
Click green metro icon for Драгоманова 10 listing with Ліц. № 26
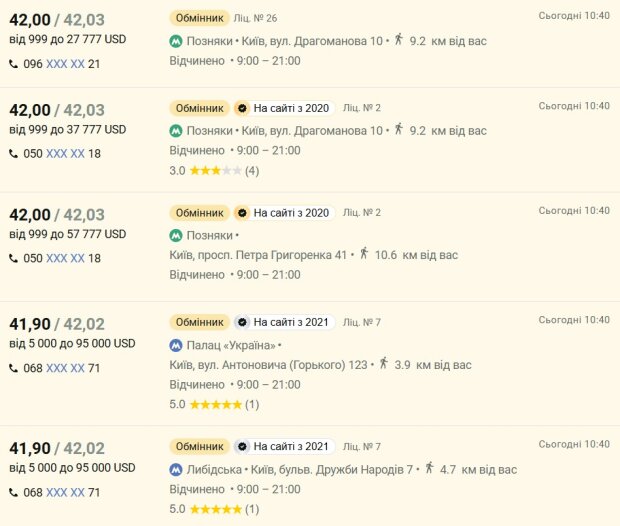[x=176, y=41]
